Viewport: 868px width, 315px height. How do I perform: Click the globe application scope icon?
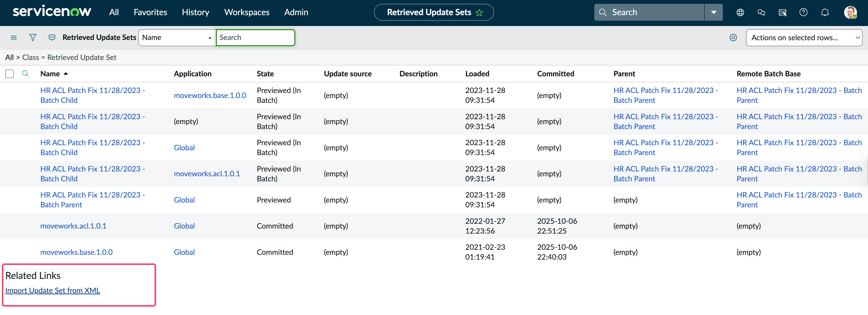(x=740, y=13)
